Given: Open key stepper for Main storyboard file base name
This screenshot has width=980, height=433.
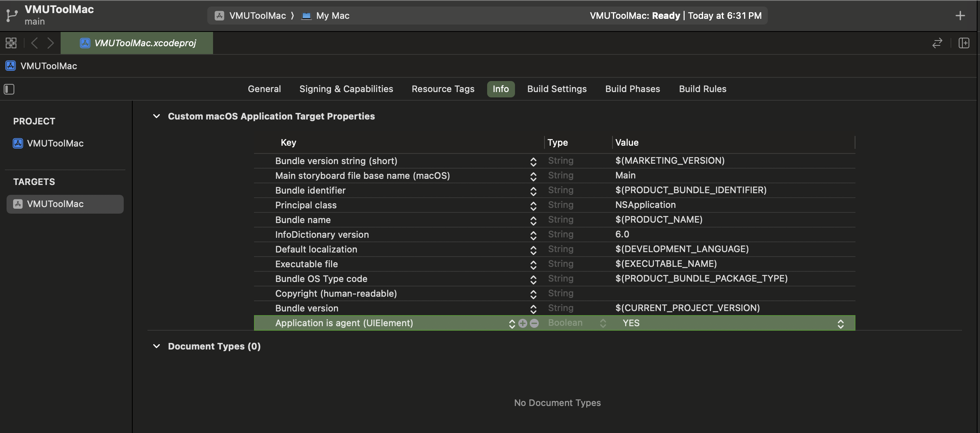Looking at the screenshot, I should coord(533,176).
